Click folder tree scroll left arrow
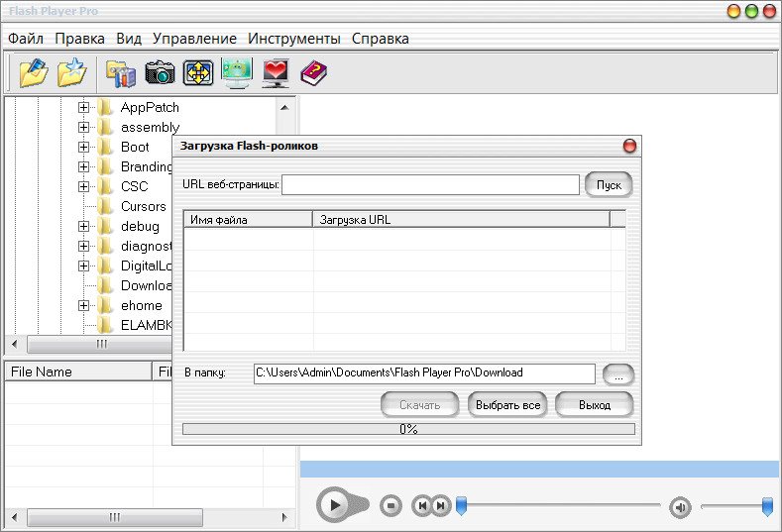Viewport: 782px width, 532px height. pyautogui.click(x=15, y=344)
